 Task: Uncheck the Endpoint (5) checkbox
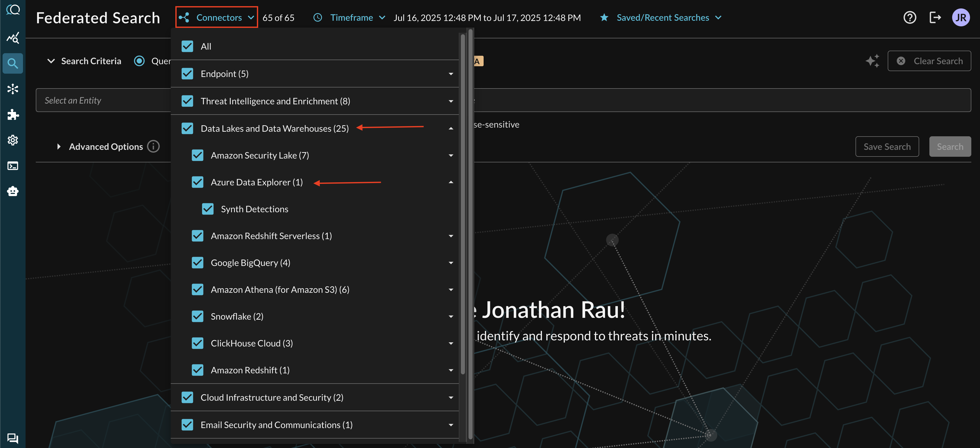[x=187, y=74]
